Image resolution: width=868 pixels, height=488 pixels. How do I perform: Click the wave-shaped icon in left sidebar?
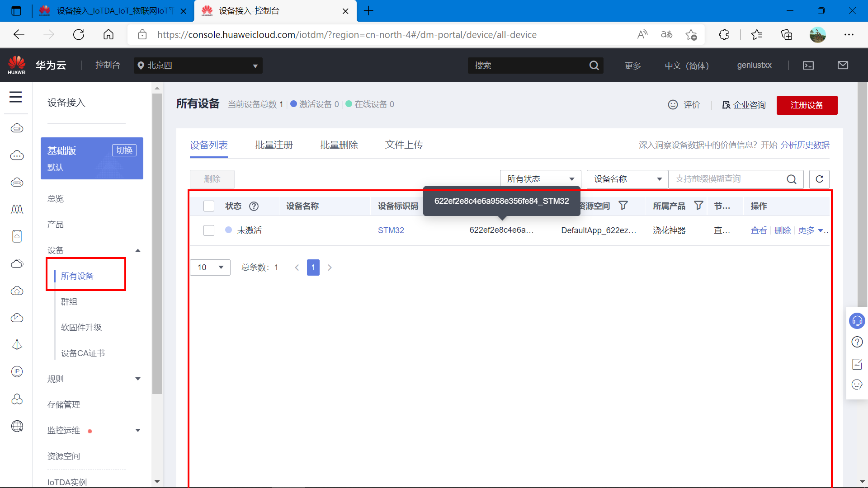tap(17, 209)
